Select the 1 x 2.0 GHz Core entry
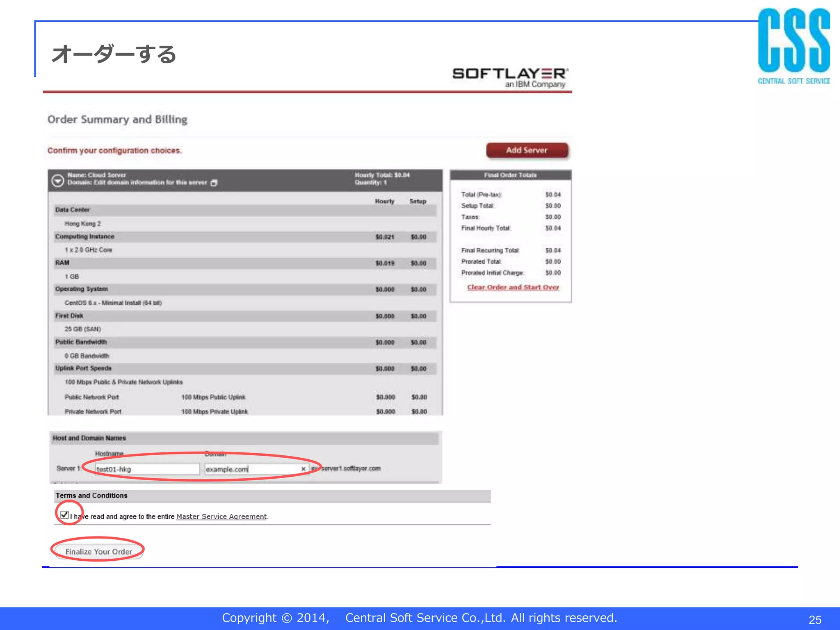The height and width of the screenshot is (630, 840). (x=88, y=250)
